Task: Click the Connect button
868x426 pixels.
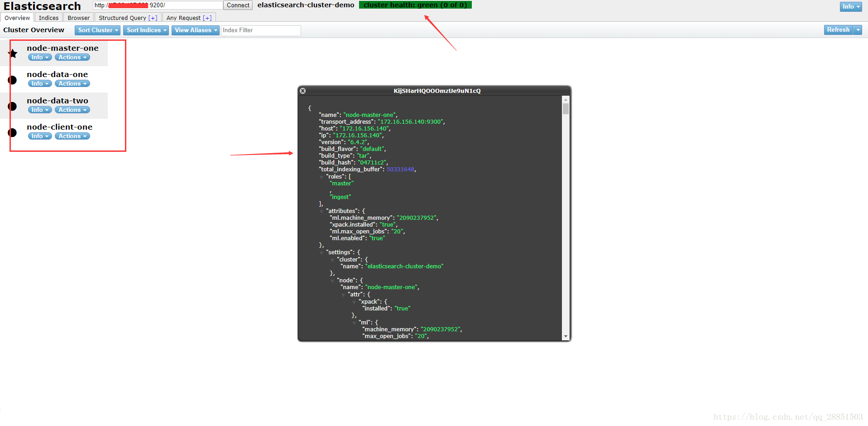Action: coord(238,5)
